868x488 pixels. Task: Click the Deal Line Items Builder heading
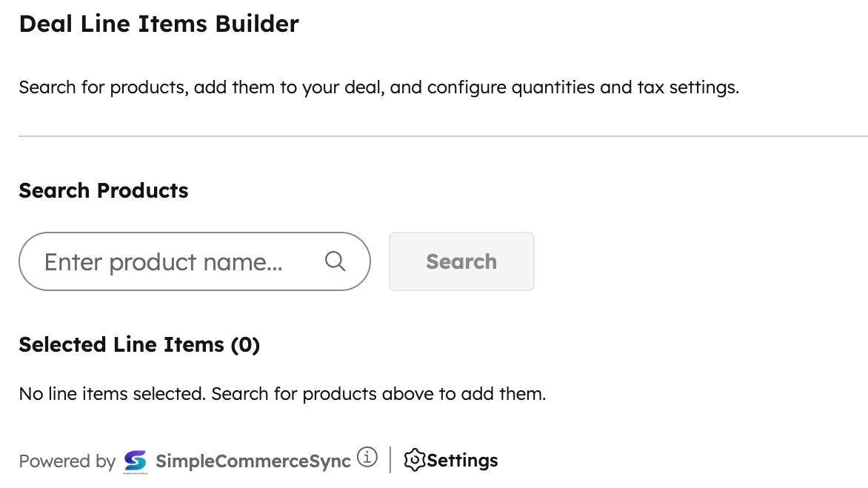coord(158,24)
